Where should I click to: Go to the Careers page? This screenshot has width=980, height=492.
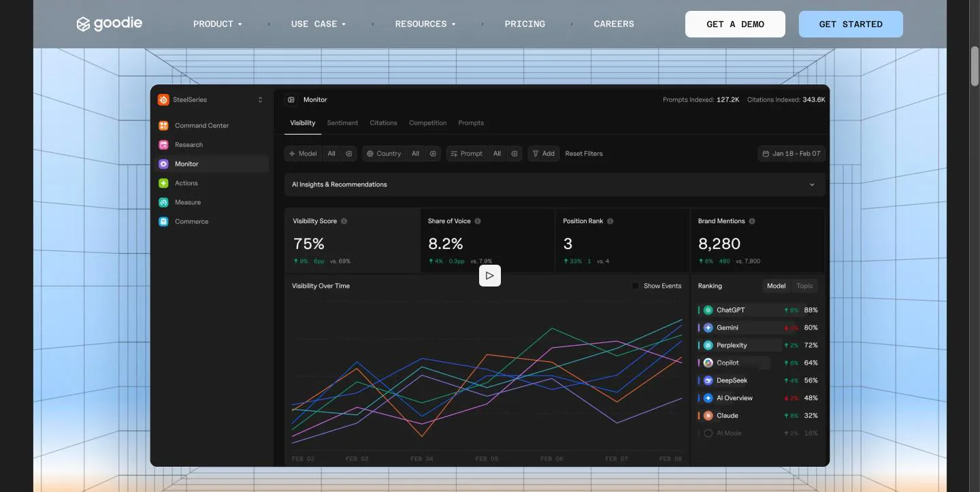(614, 24)
